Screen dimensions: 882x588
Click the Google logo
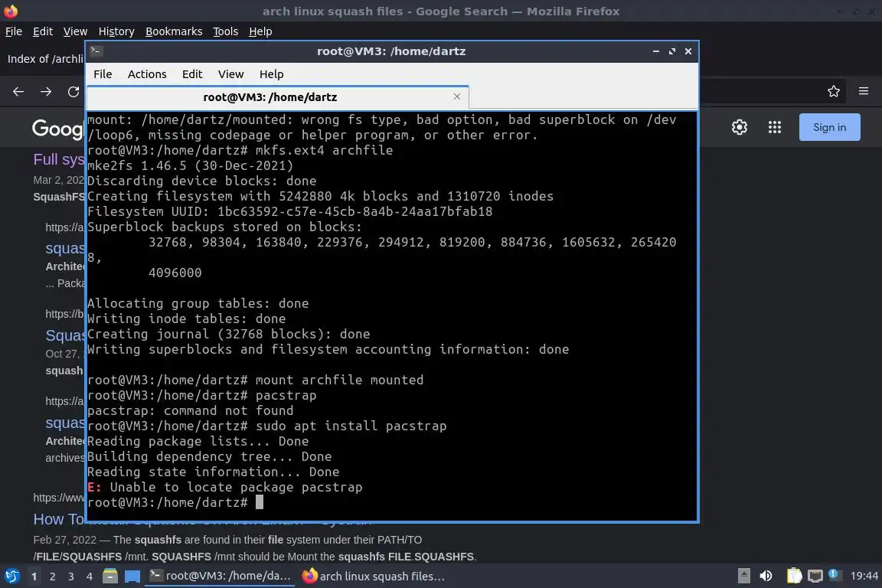click(x=58, y=129)
